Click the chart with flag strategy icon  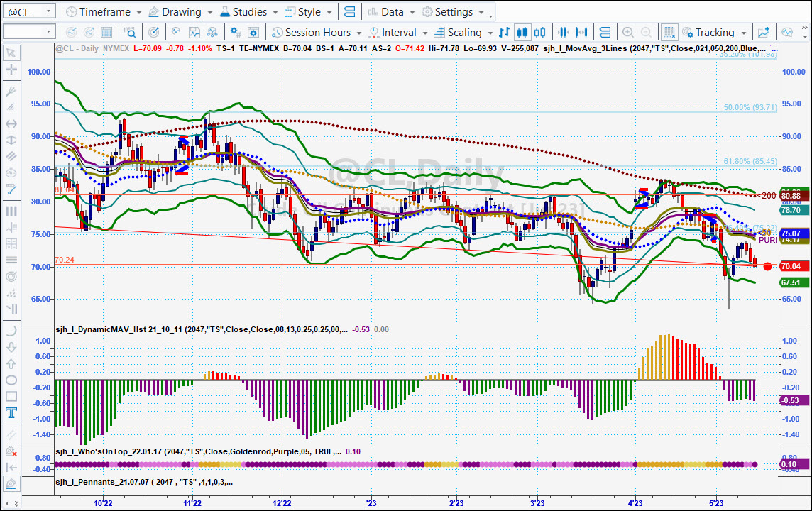pyautogui.click(x=194, y=33)
